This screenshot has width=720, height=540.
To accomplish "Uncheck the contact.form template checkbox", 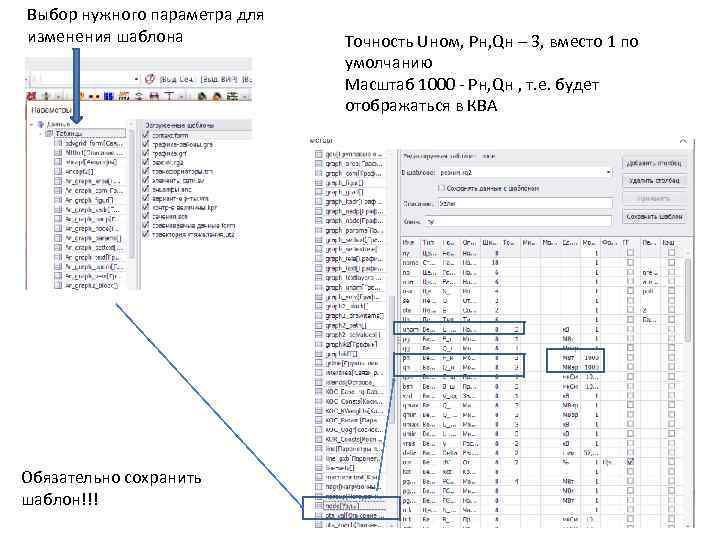I will (x=146, y=135).
